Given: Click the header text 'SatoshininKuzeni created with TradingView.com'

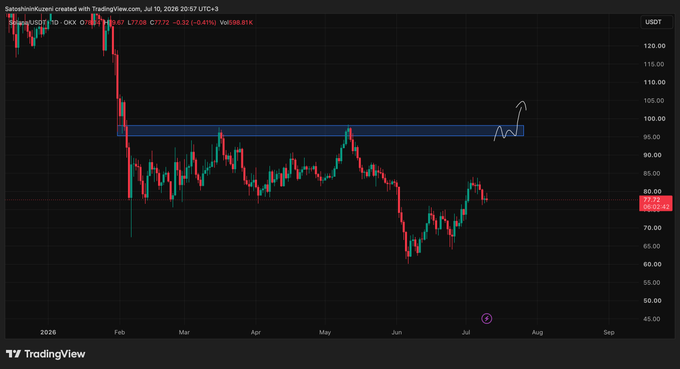Looking at the screenshot, I should [x=73, y=9].
